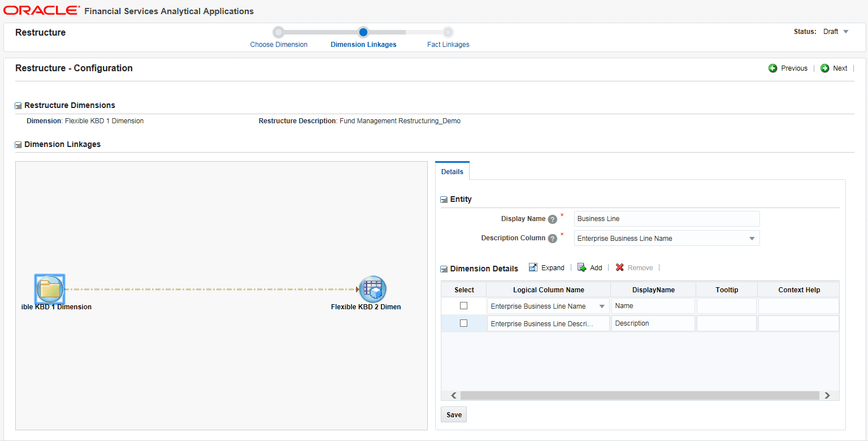868x441 pixels.
Task: Go to the Choose Dimension step
Action: click(x=279, y=45)
